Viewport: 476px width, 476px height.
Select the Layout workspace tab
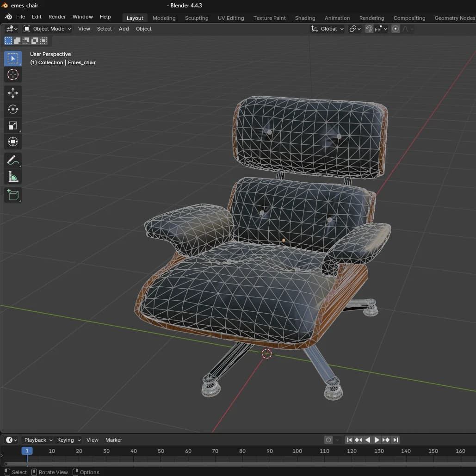click(x=135, y=18)
